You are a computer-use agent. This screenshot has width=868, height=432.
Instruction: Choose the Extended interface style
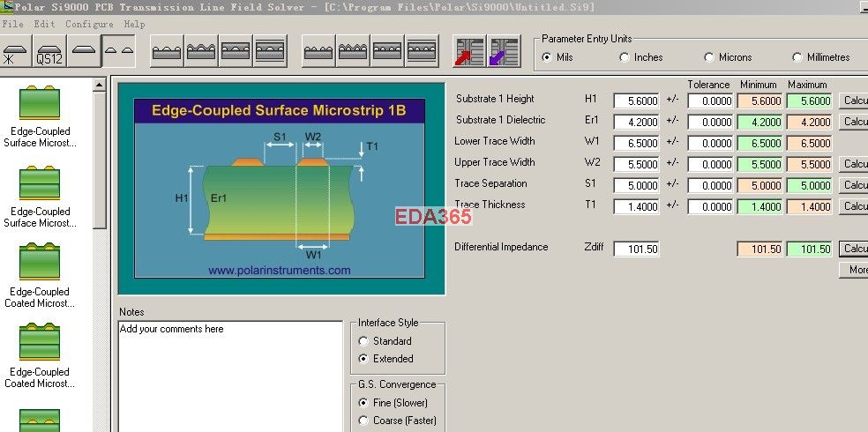pyautogui.click(x=363, y=359)
